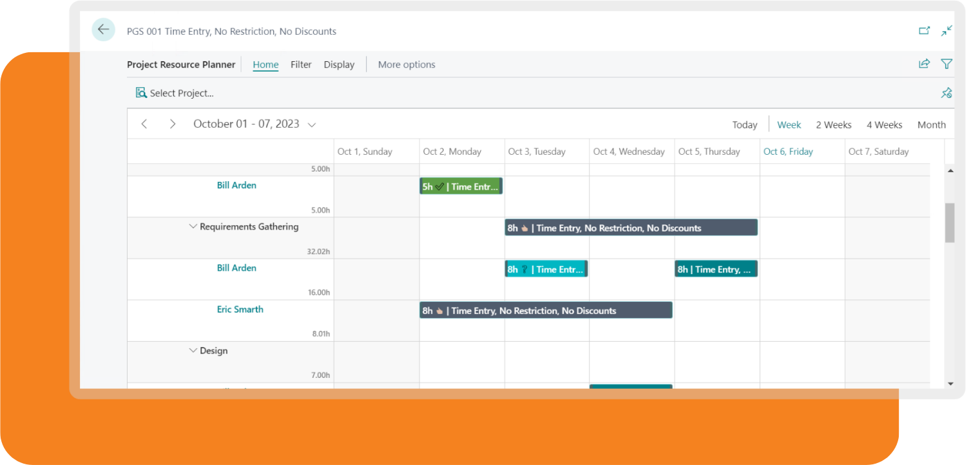Open the Bill Arden resource link
Screen dimensions: 980x465
(236, 185)
